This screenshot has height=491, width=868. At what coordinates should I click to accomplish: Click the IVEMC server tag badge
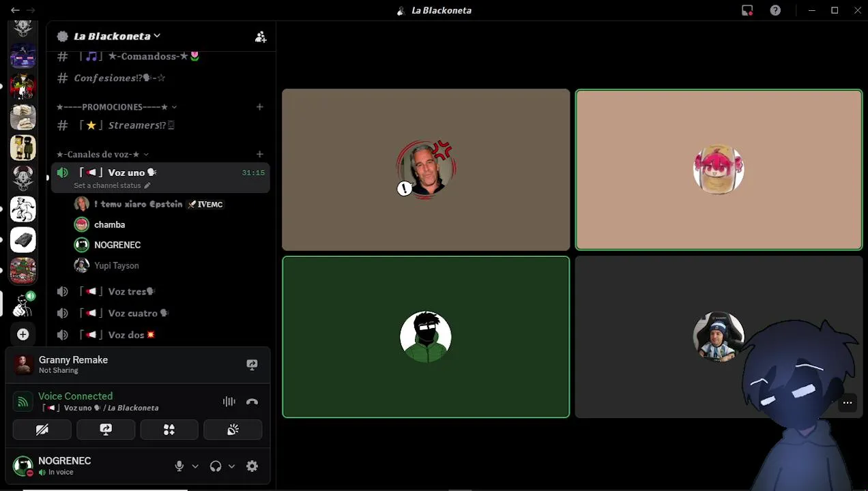205,204
